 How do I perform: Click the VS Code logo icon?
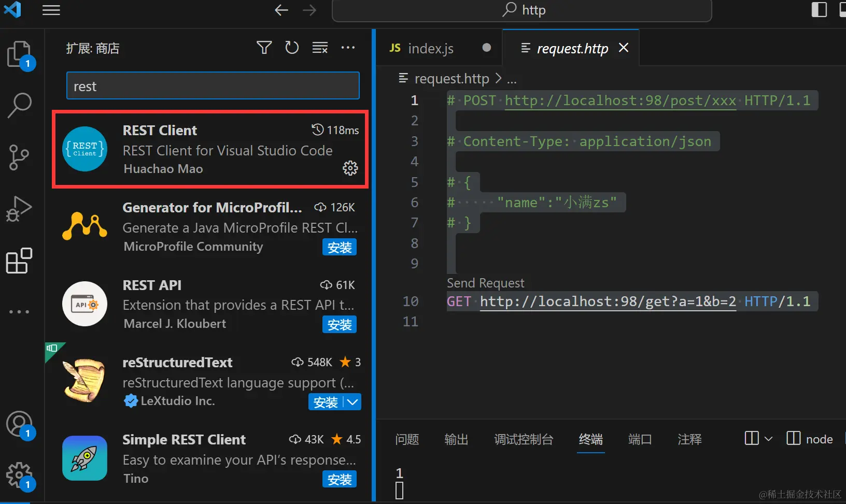12,9
